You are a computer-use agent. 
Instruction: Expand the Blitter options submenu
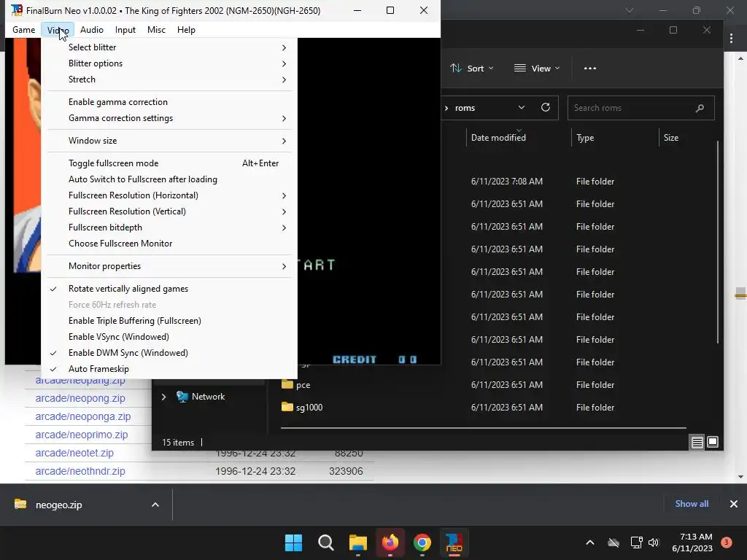click(169, 63)
